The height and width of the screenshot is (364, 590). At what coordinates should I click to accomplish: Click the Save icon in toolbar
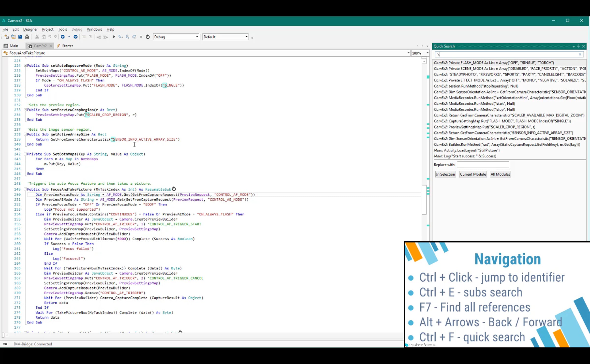pyautogui.click(x=20, y=37)
